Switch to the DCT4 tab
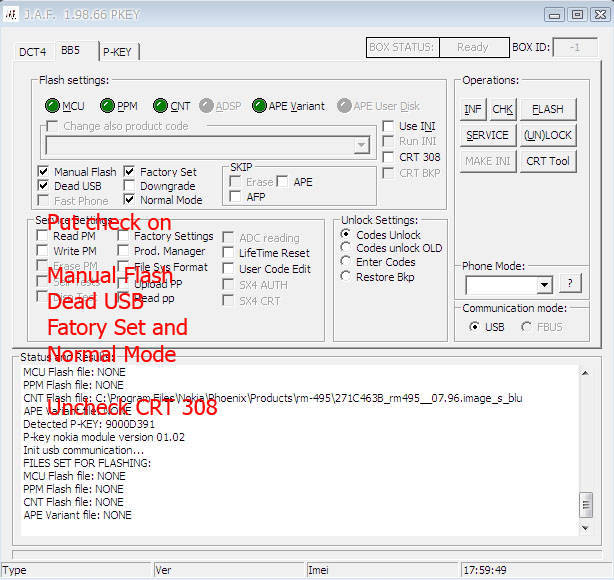 point(33,52)
